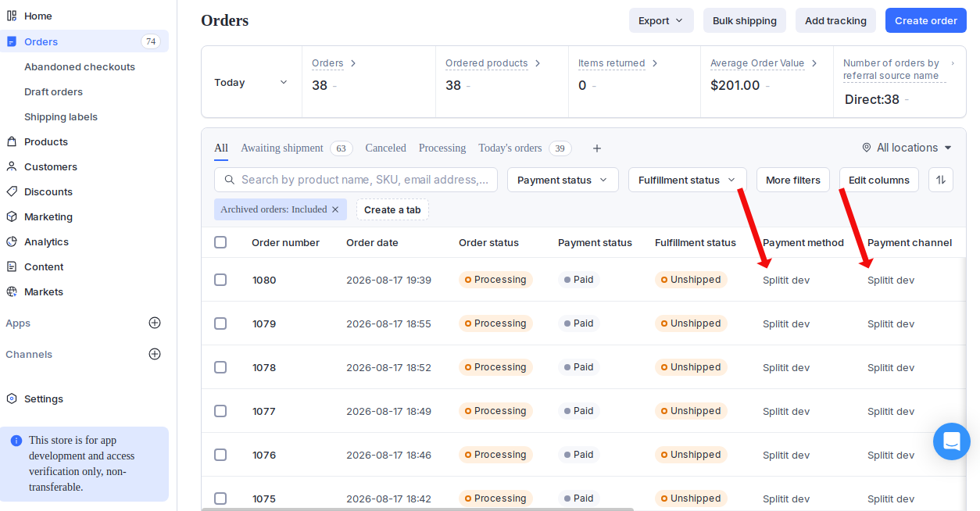Screen dimensions: 980x511
Task: Remove the Archived orders filter chip
Action: [335, 209]
